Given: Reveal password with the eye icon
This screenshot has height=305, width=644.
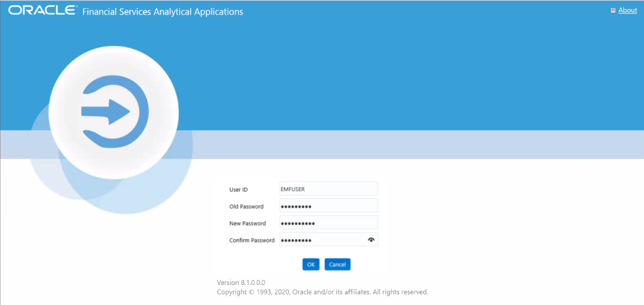Looking at the screenshot, I should click(371, 240).
